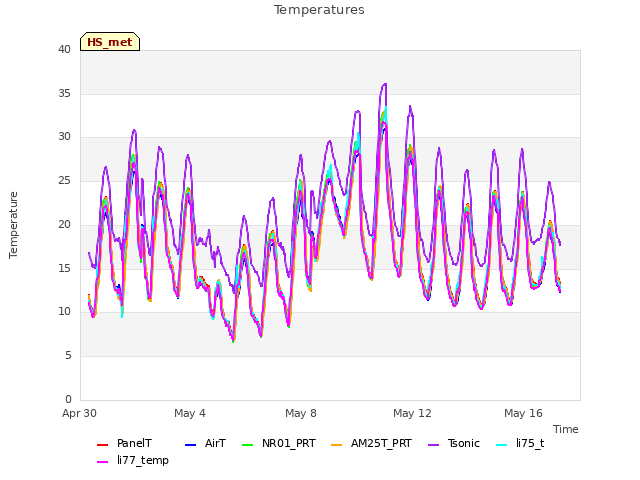This screenshot has height=480, width=640.
Task: Toggle the li77_temp legend entry
Action: click(x=133, y=460)
